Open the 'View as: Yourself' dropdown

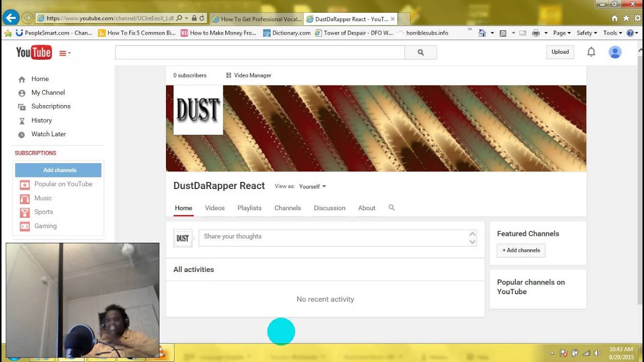(312, 187)
